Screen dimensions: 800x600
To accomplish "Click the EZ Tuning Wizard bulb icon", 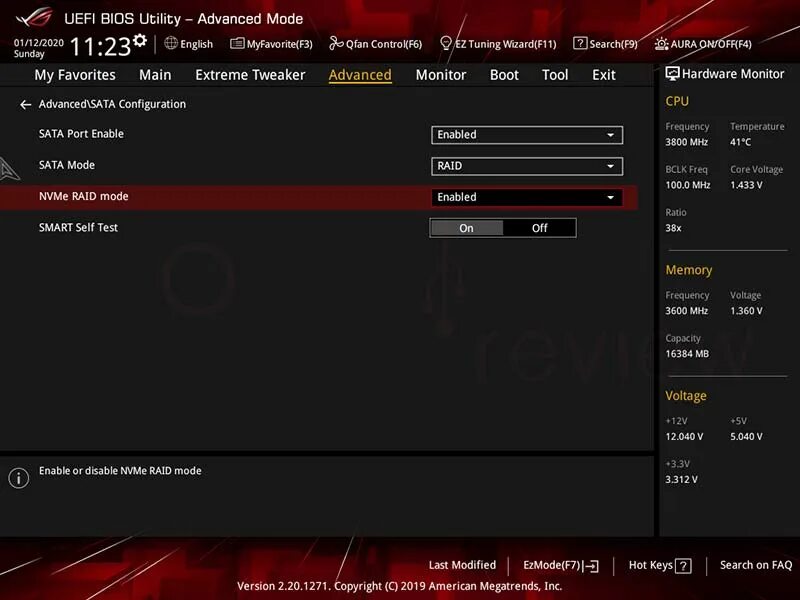I will [445, 43].
